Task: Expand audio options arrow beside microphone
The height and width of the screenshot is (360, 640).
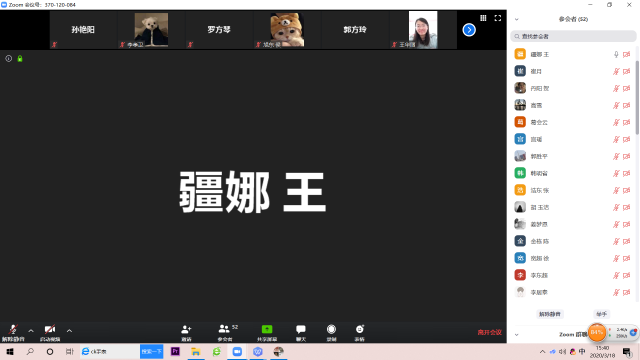Action: point(31,331)
